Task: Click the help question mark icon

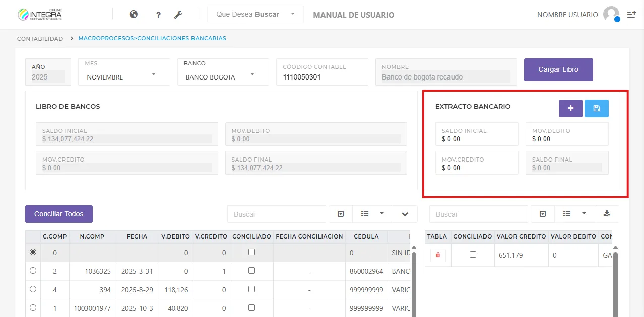Action: click(x=158, y=14)
